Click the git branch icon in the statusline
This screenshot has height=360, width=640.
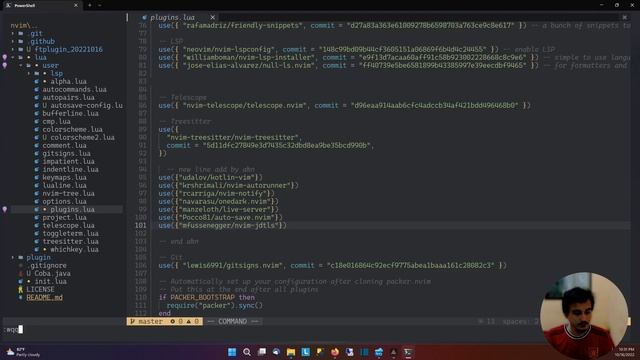(132, 322)
